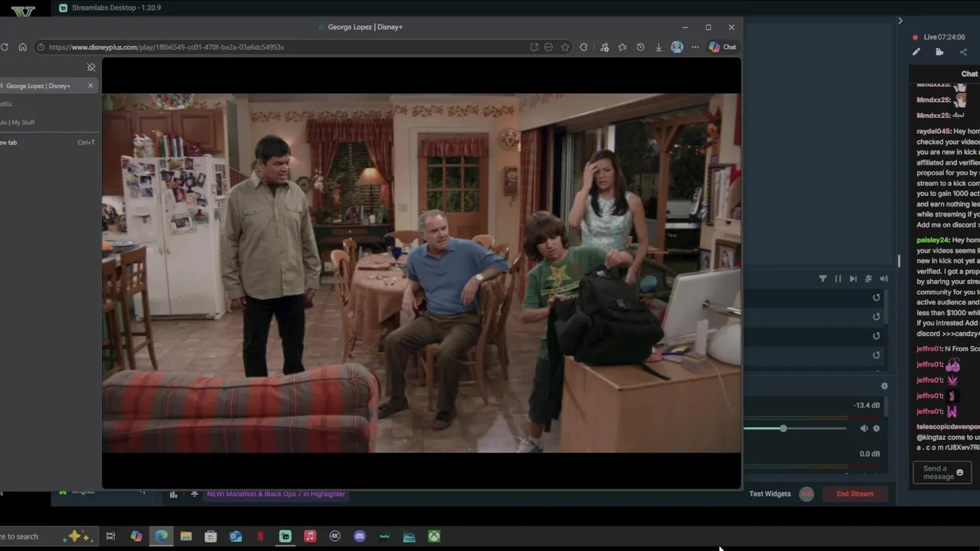Toggle the pin icon on the vertical tabs pane
This screenshot has height=551, width=980.
pos(91,67)
